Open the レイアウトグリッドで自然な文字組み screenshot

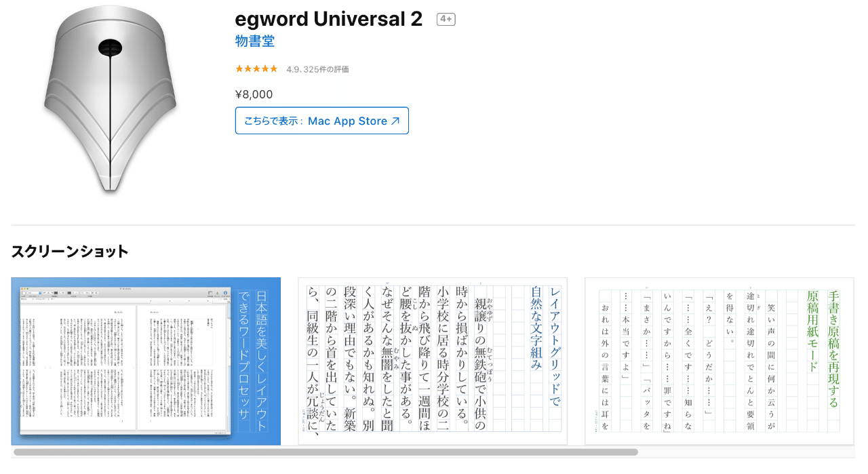tap(433, 361)
